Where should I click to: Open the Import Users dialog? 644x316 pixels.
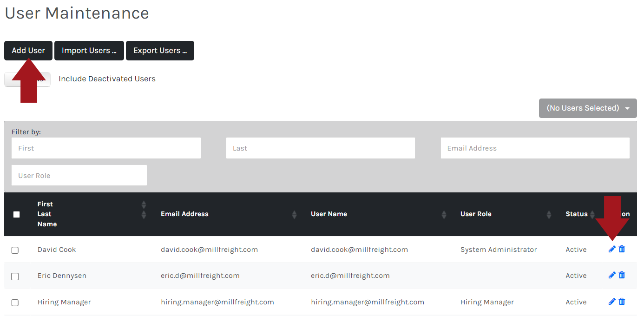click(89, 51)
